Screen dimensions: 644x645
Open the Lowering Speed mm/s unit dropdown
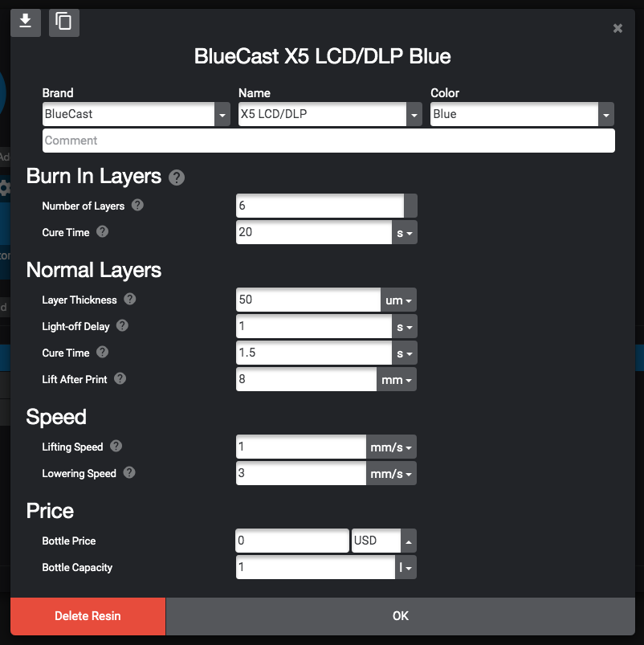(391, 473)
